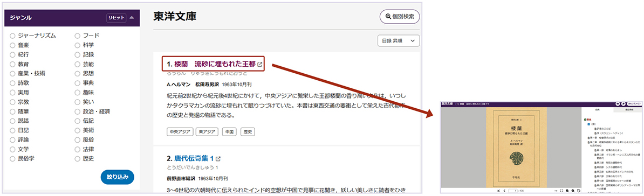Click the リセット button

pos(116,18)
